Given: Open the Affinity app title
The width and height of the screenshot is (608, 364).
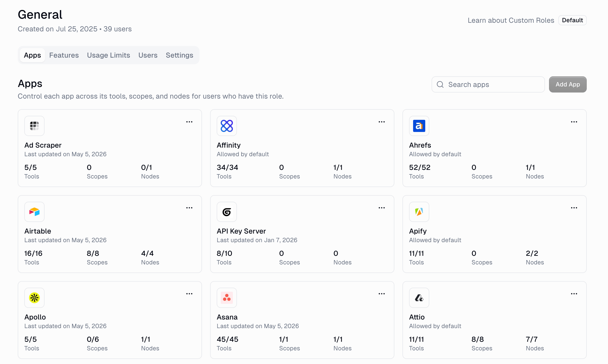Looking at the screenshot, I should click(x=229, y=145).
